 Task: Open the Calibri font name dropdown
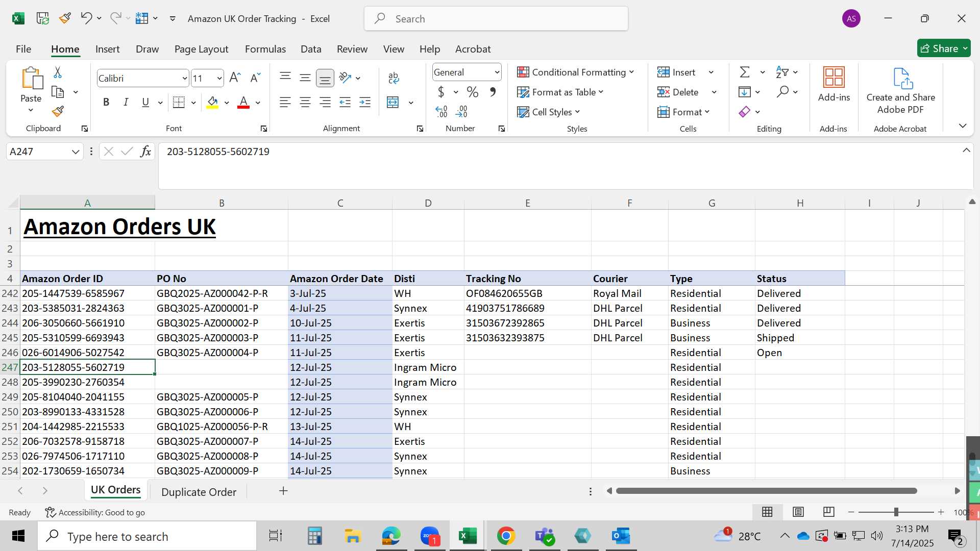[184, 79]
